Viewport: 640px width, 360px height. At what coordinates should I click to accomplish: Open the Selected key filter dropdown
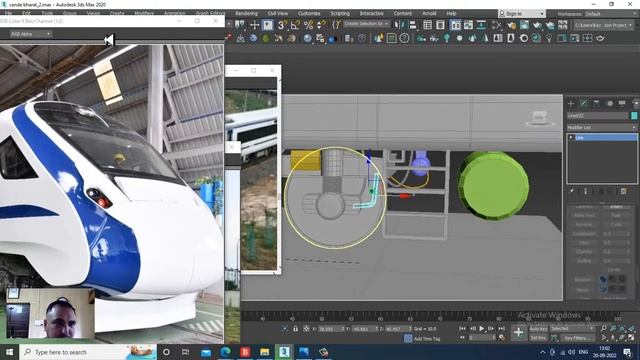[572, 329]
